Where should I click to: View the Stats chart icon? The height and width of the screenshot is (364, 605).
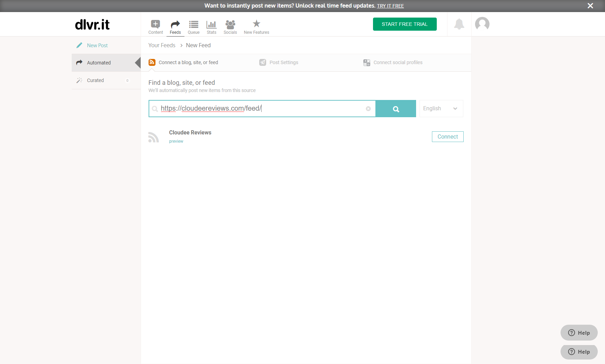pyautogui.click(x=211, y=24)
